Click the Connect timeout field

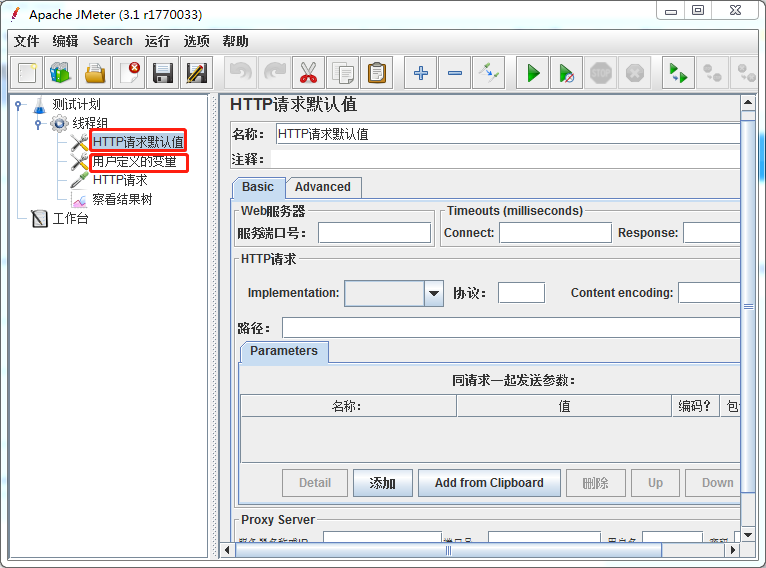pos(555,233)
